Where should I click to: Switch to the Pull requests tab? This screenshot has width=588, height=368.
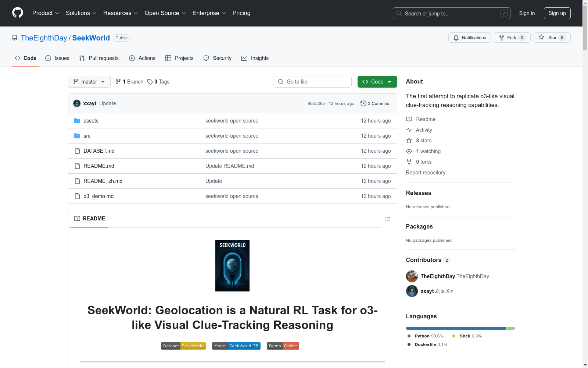click(x=99, y=58)
